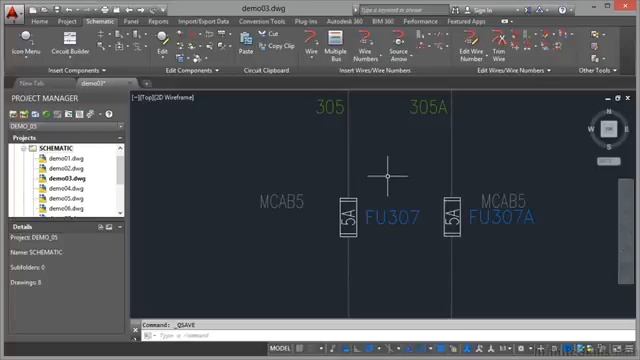640x360 pixels.
Task: Select demo04.dwg in project tree
Action: click(66, 189)
